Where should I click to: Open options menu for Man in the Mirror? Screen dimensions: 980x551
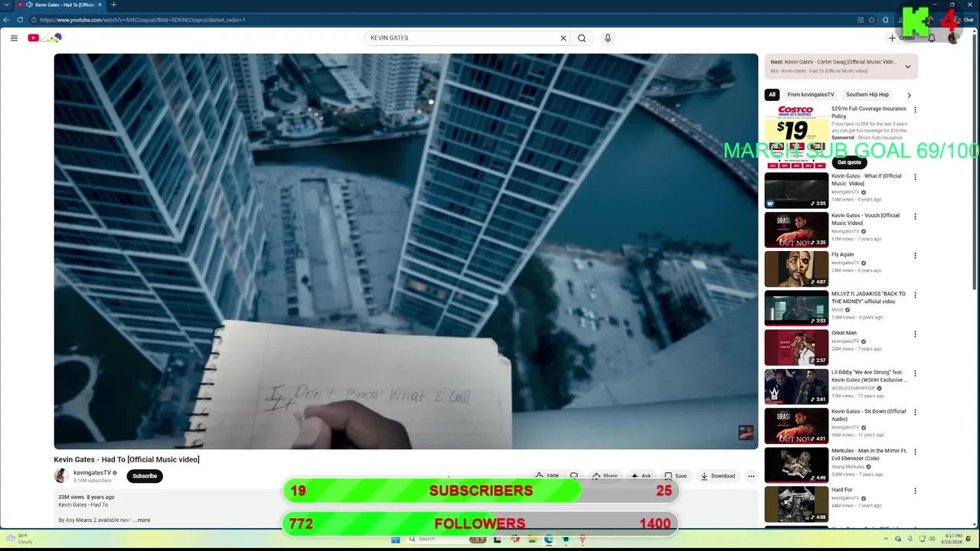915,452
